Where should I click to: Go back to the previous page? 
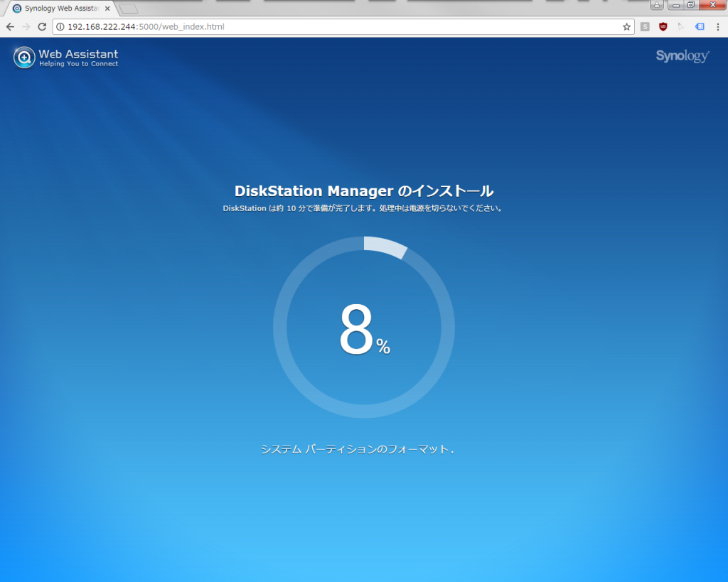(10, 27)
